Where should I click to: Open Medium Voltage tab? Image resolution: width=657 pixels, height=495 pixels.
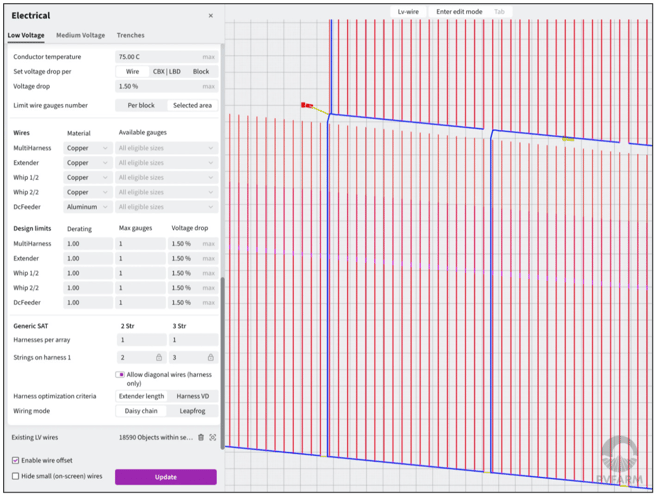80,35
